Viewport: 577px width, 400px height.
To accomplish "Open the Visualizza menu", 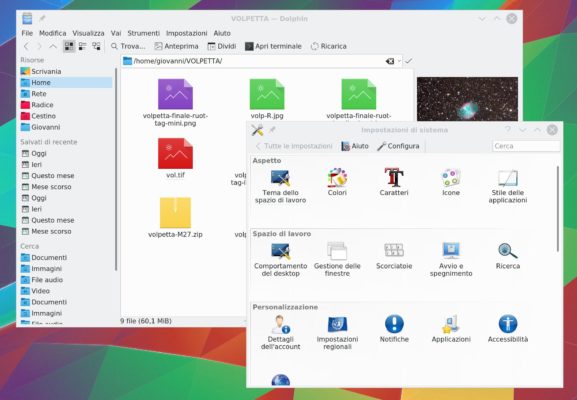I will [88, 33].
